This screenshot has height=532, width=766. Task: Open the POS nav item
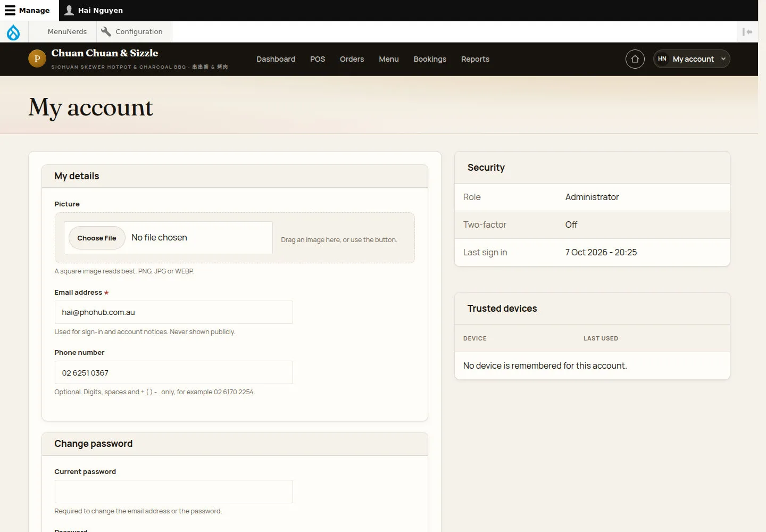(x=318, y=59)
